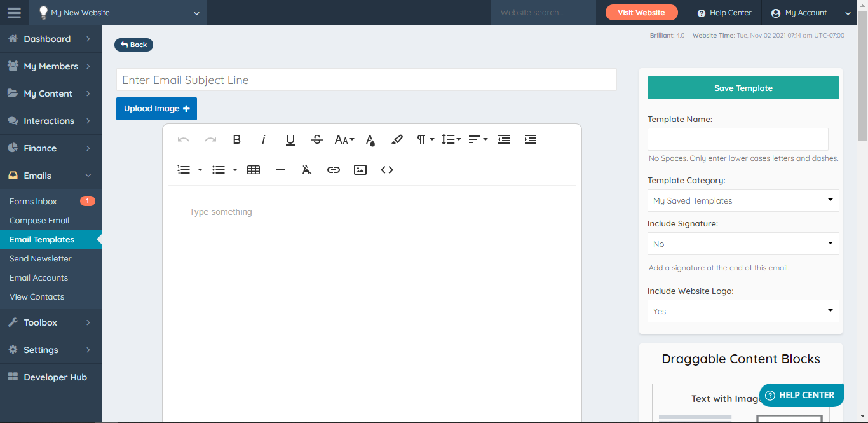The image size is (868, 423).
Task: Apply strikethrough to text
Action: click(x=316, y=139)
